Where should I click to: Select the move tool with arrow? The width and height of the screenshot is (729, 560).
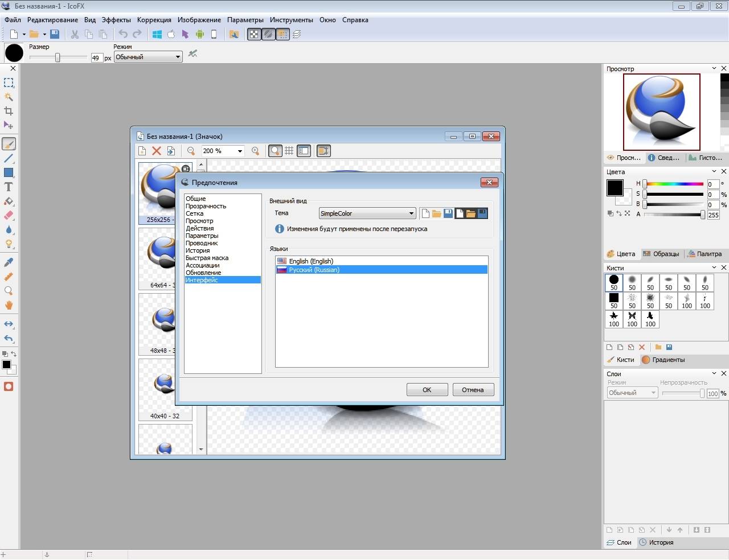click(x=9, y=125)
